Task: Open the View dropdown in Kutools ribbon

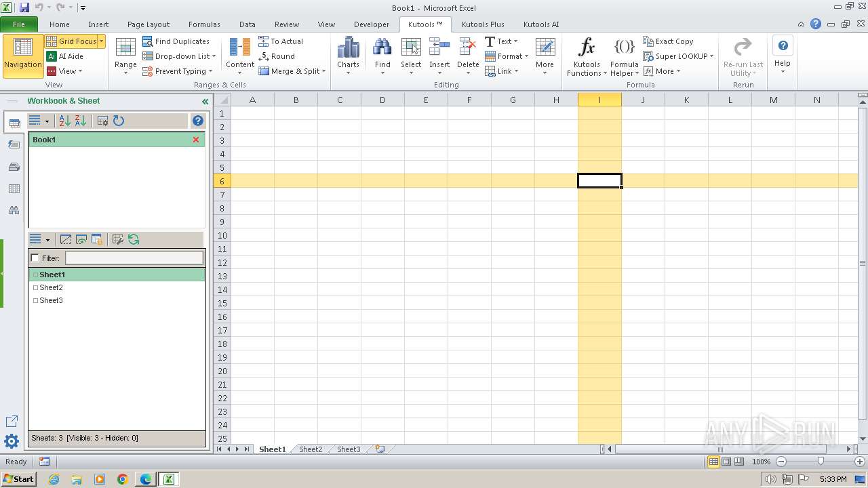Action: (x=65, y=71)
